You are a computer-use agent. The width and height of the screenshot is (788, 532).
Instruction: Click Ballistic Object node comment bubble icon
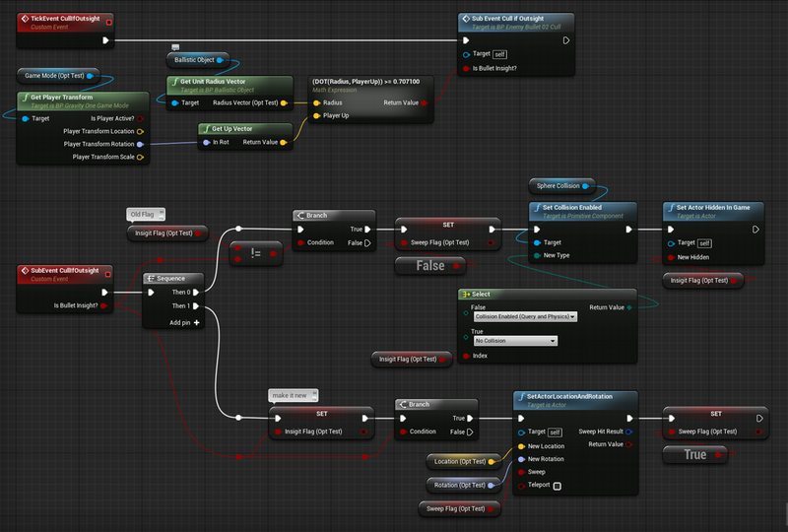[x=175, y=47]
